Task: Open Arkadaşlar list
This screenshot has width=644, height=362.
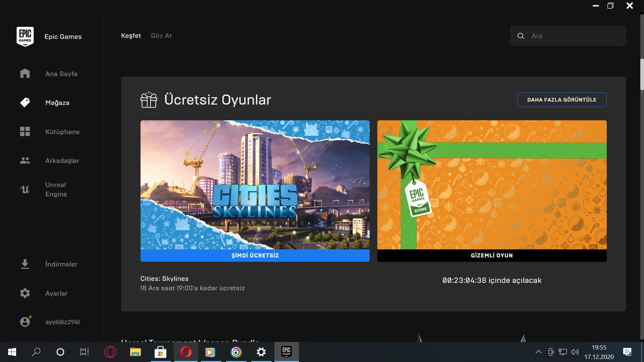Action: click(62, 161)
